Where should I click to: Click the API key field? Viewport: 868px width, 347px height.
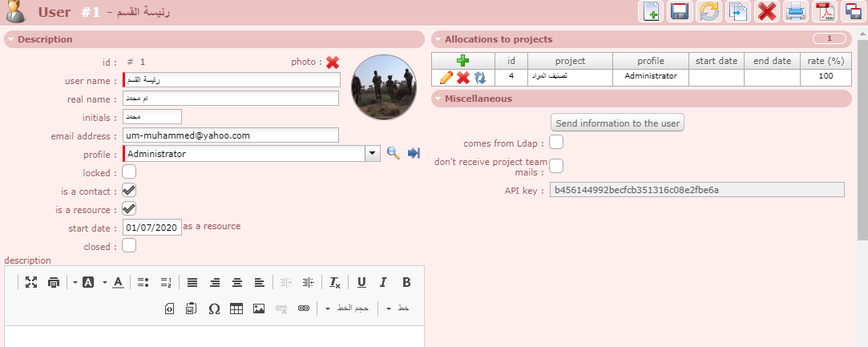[697, 190]
